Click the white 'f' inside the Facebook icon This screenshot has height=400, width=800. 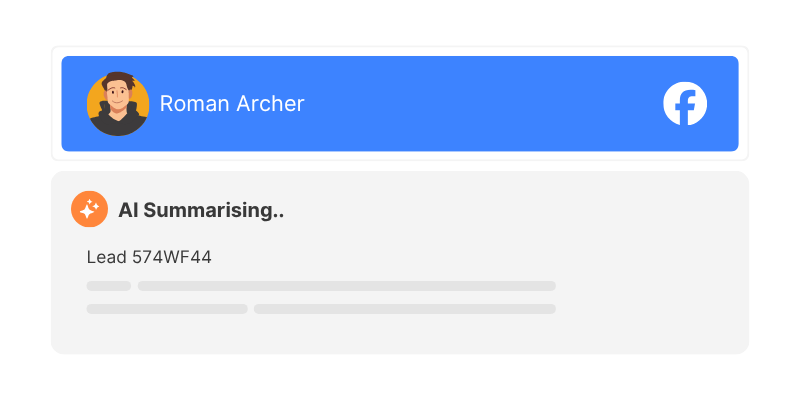point(687,106)
